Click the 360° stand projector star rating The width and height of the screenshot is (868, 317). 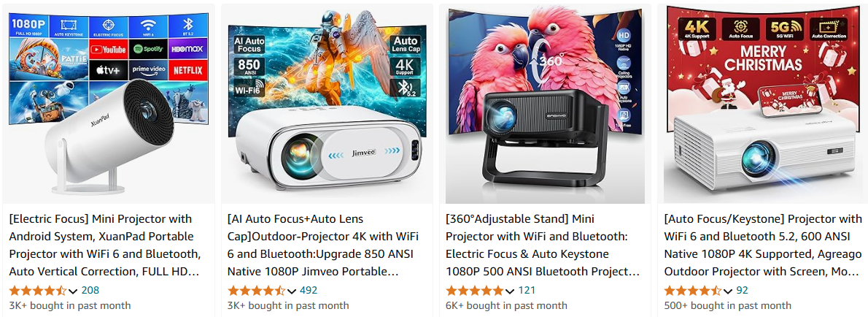tap(474, 290)
